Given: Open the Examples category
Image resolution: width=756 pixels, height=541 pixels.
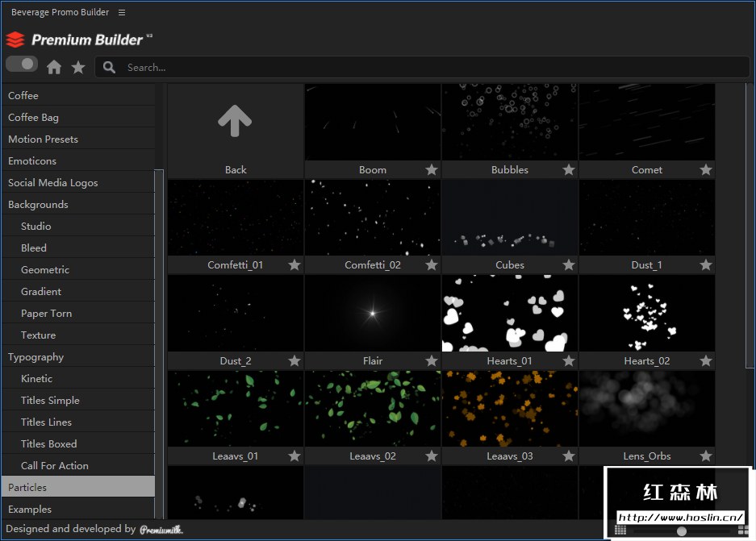Looking at the screenshot, I should coord(78,510).
